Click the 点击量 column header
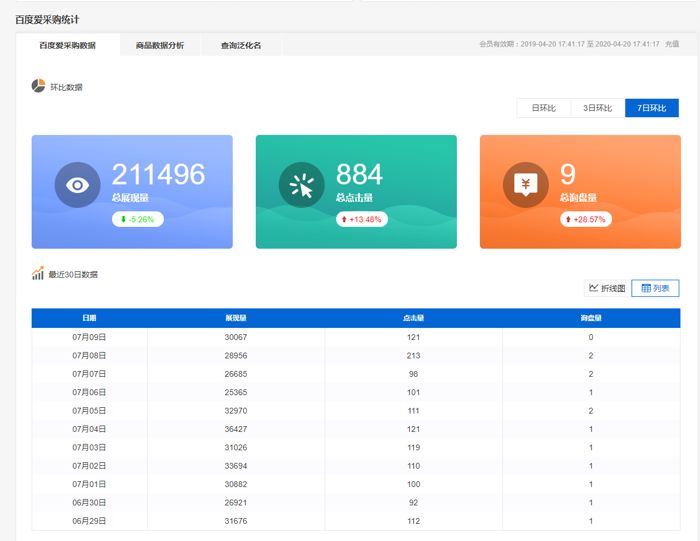This screenshot has width=700, height=541. click(x=413, y=318)
